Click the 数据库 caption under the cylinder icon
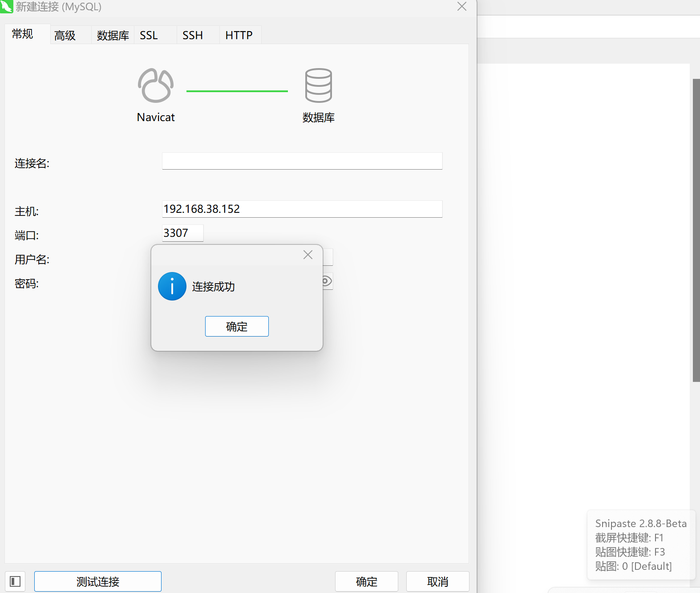The height and width of the screenshot is (593, 700). (319, 118)
